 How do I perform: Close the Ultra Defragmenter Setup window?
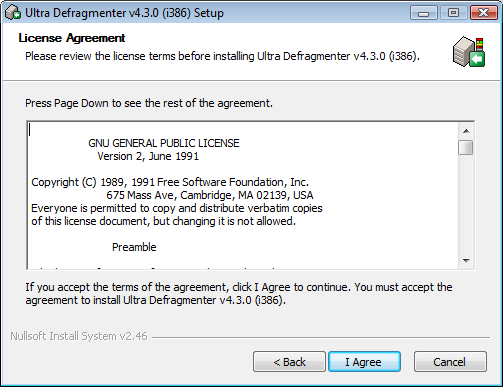coord(484,13)
